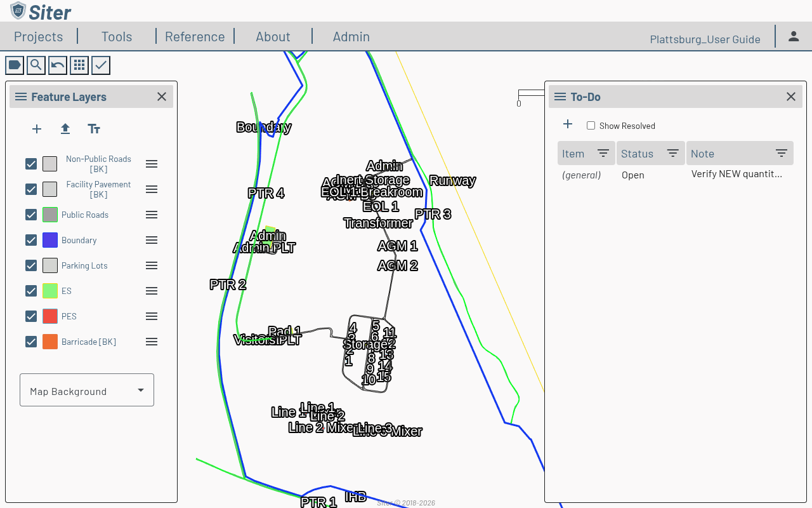Toggle Facility Pavement [BK] layer visibility checkbox
Image resolution: width=812 pixels, height=508 pixels.
point(31,189)
